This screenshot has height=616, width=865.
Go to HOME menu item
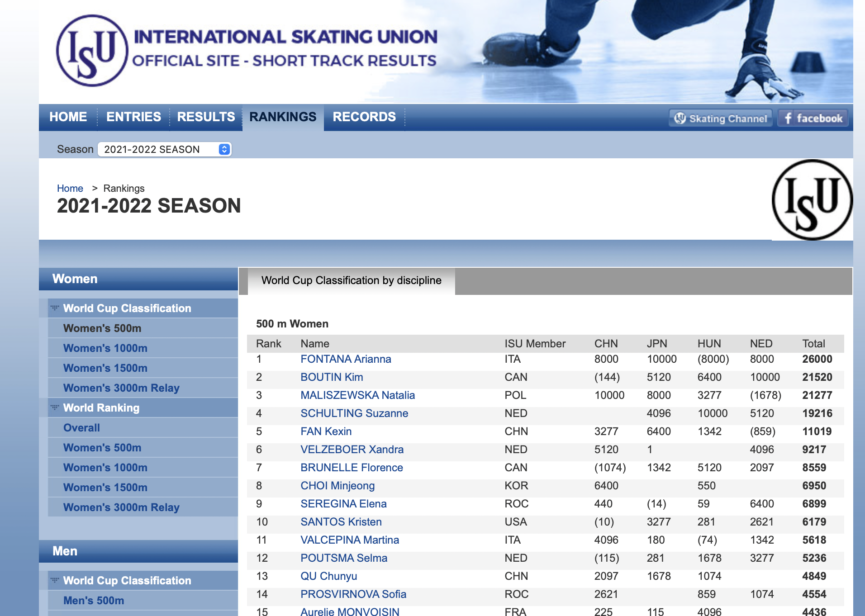click(68, 117)
